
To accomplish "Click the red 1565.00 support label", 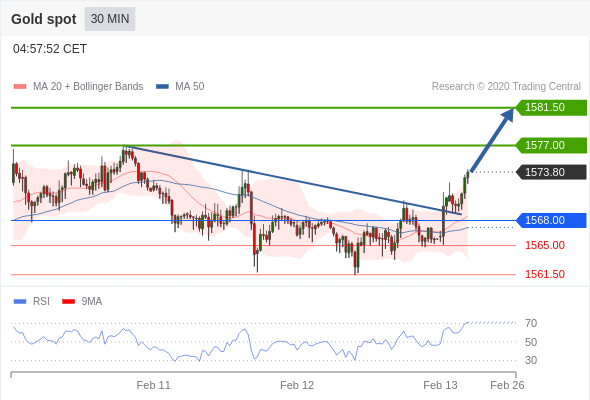I will tap(545, 245).
